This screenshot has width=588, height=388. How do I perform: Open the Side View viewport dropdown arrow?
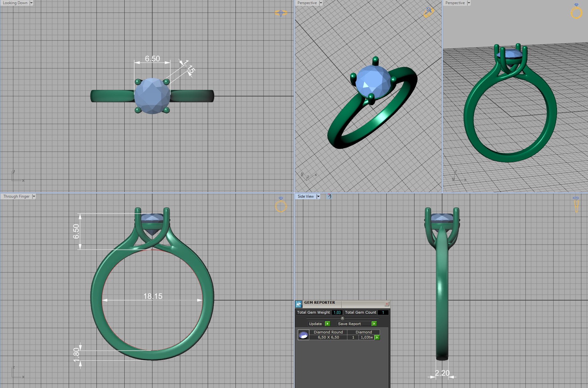(318, 196)
